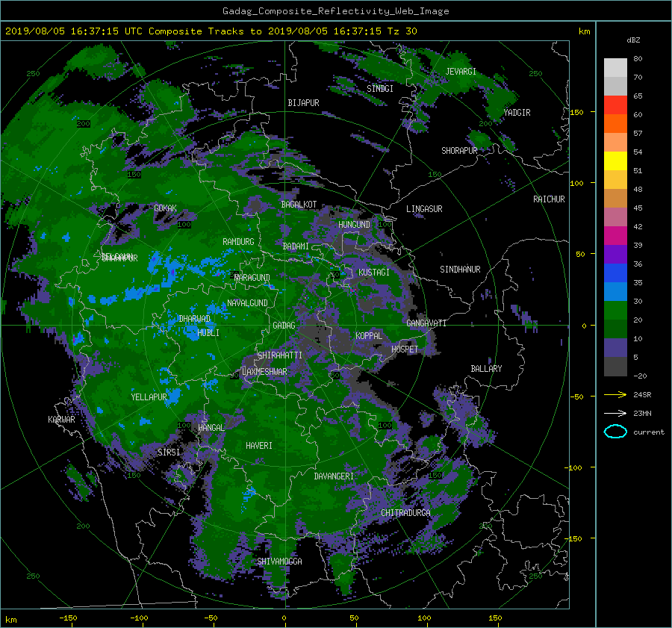Viewport: 672px width, 628px height.
Task: Pick the light blue swatch near 35 dBZ
Action: 615,291
